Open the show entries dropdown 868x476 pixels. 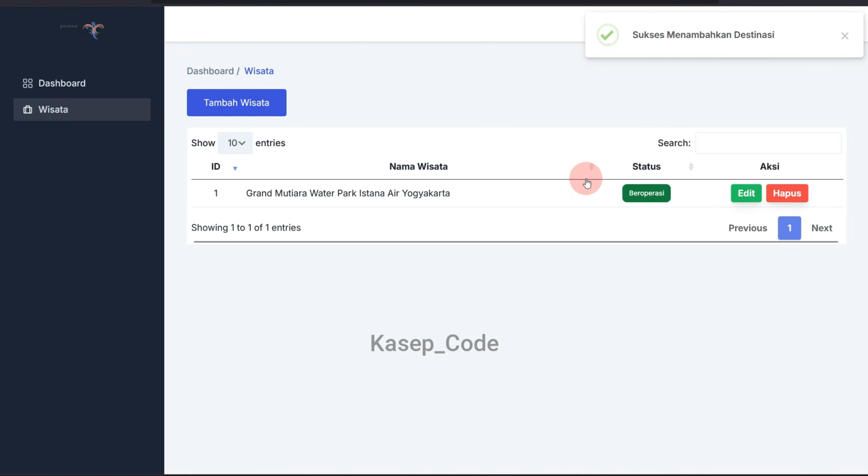235,143
